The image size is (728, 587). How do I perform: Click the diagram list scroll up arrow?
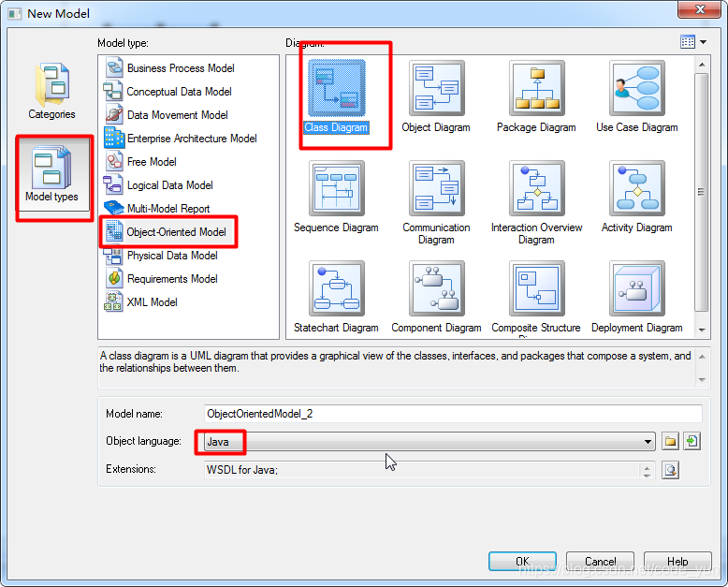702,64
